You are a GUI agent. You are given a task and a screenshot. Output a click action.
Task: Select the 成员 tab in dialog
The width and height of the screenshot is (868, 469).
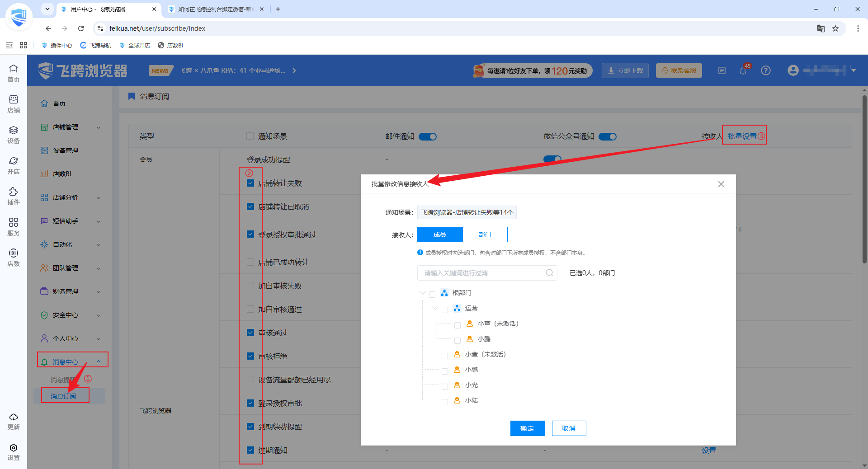click(440, 234)
